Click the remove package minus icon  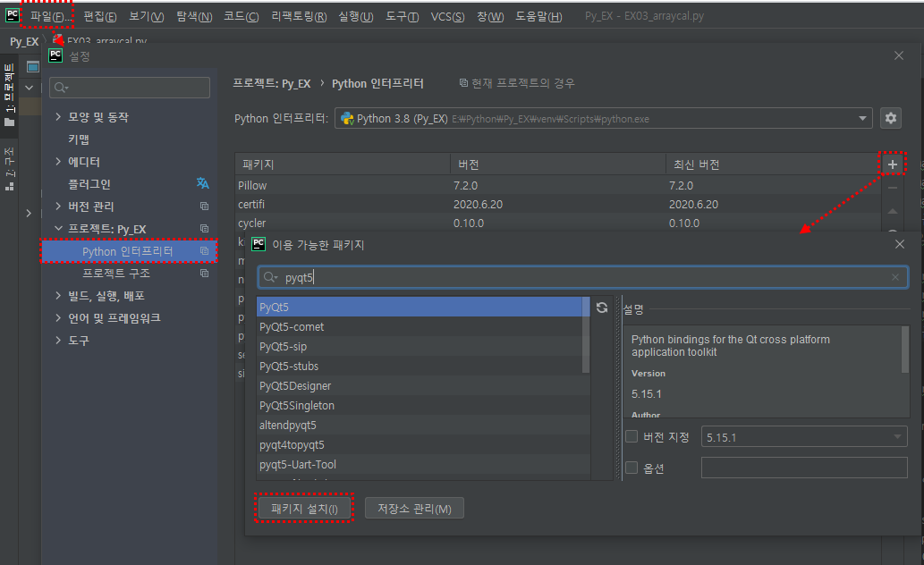pyautogui.click(x=892, y=188)
